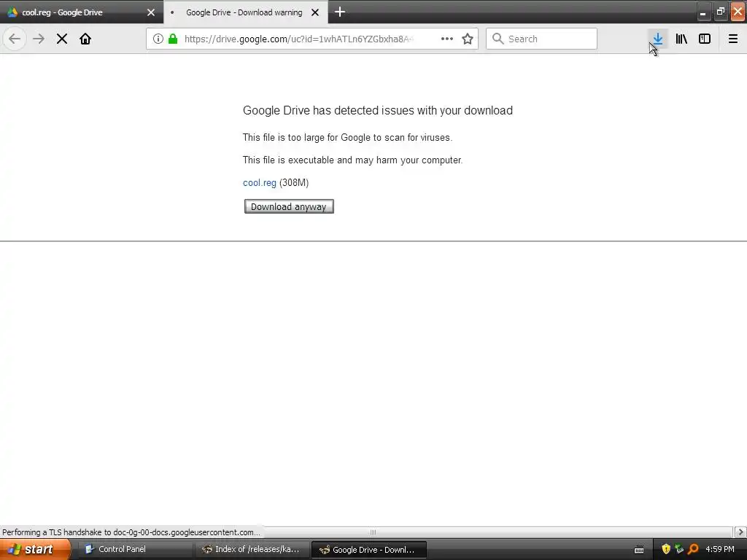Click the forward navigation arrow
Image resolution: width=747 pixels, height=560 pixels.
coord(39,39)
